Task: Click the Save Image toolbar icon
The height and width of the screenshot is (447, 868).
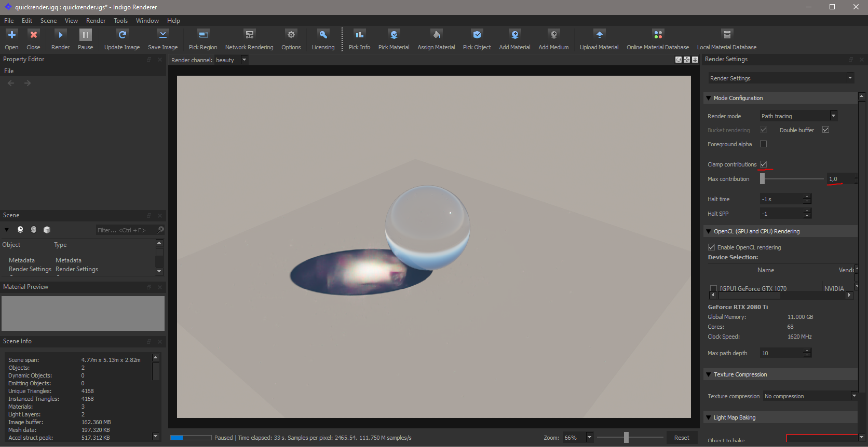Action: (162, 35)
